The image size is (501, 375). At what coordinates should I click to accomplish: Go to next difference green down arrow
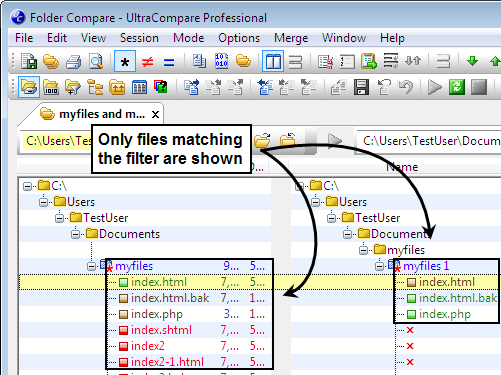(472, 61)
